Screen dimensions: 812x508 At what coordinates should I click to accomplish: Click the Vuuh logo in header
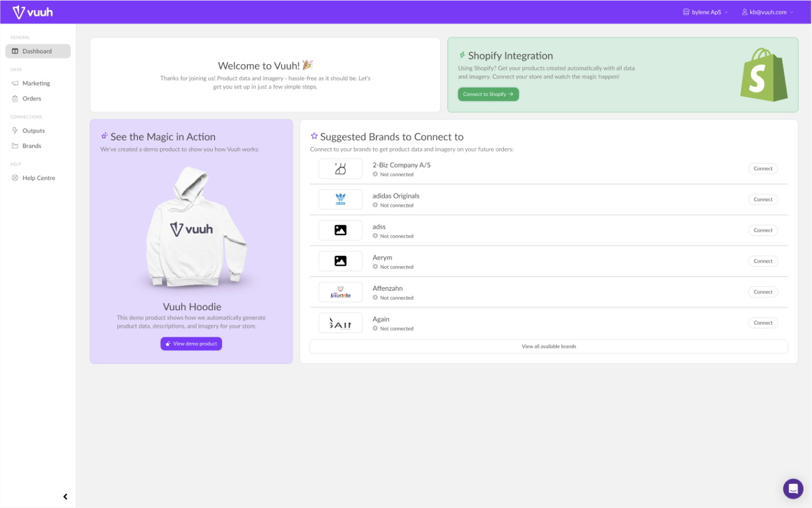tap(33, 12)
